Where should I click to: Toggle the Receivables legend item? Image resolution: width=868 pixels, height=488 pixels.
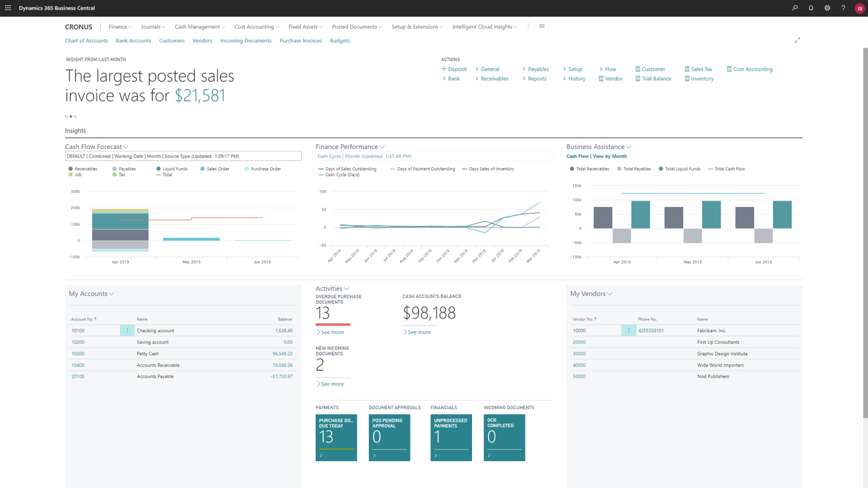(83, 169)
